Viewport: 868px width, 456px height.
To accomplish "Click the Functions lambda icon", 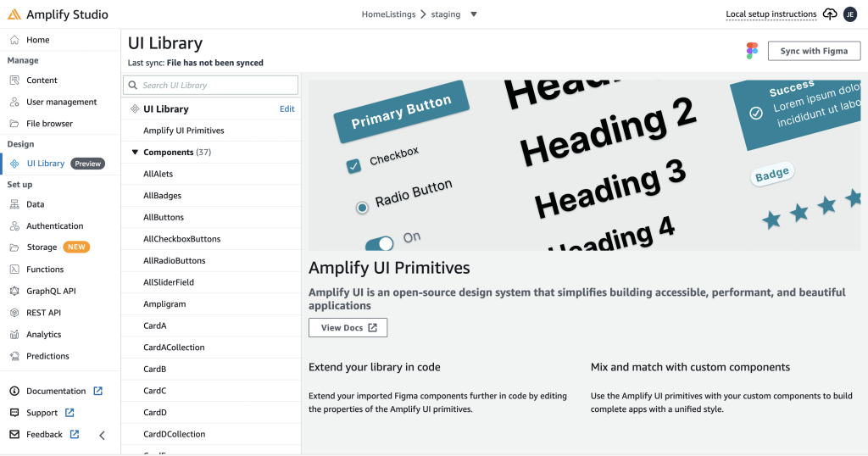I will coord(14,269).
